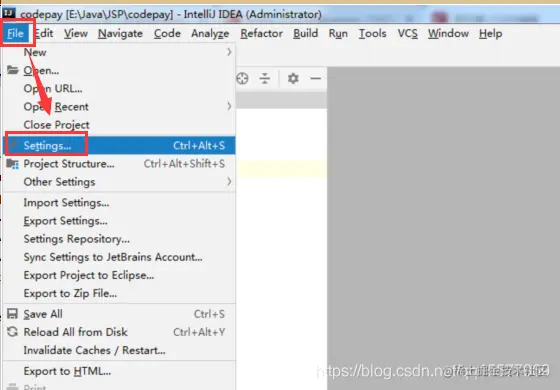Open the Refactor menu
Viewport: 560px width, 390px height.
(x=261, y=34)
